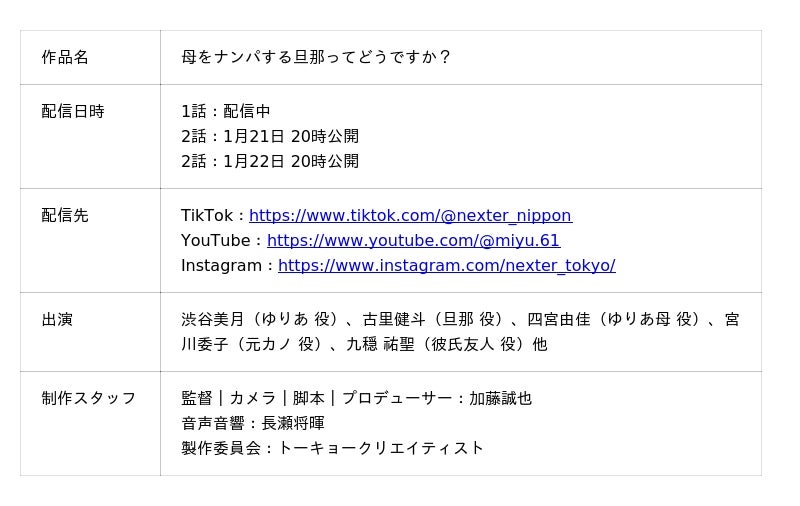Screen dimensions: 800x506
Task: Click the 音声音響：長瀬将暉 line
Action: (x=253, y=423)
